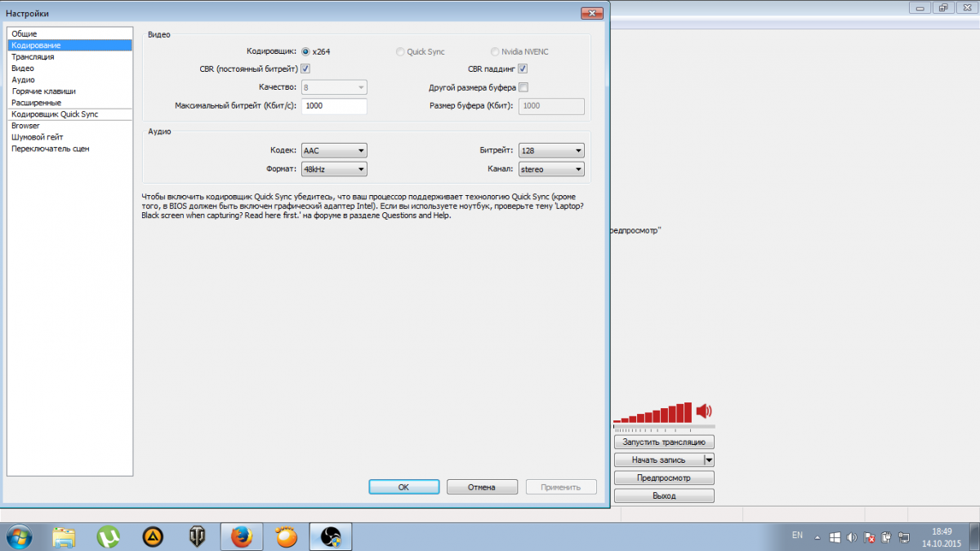Open the Windows Start menu orb
Image resolution: width=980 pixels, height=551 pixels.
click(x=19, y=536)
